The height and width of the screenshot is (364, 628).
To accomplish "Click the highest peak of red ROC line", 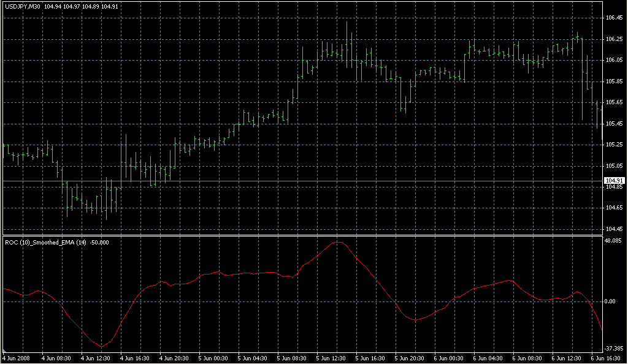I will (x=338, y=242).
